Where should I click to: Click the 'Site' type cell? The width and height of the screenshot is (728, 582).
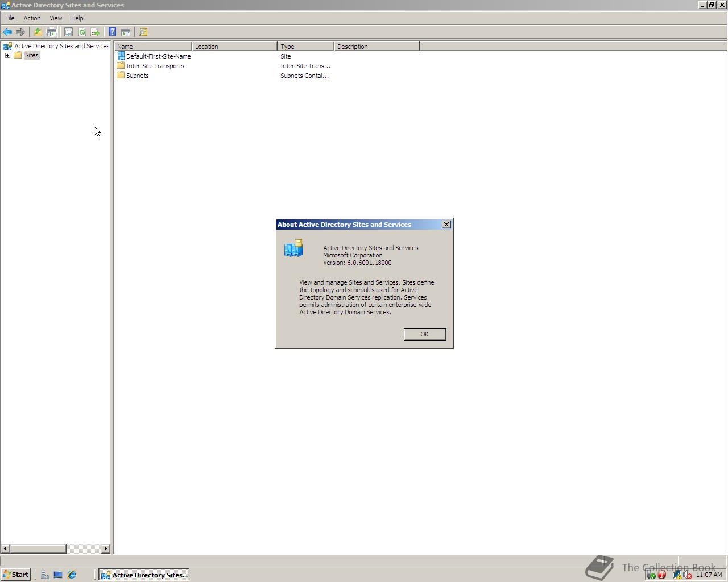click(286, 56)
